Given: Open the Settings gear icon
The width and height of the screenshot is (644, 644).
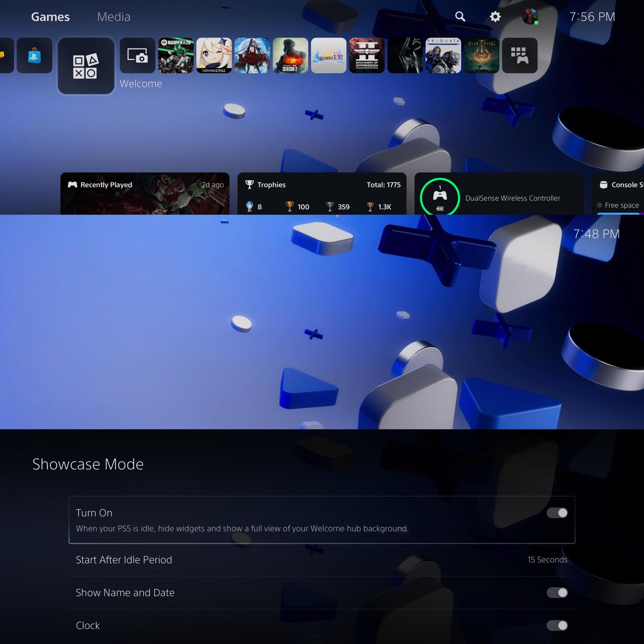Looking at the screenshot, I should pyautogui.click(x=495, y=16).
